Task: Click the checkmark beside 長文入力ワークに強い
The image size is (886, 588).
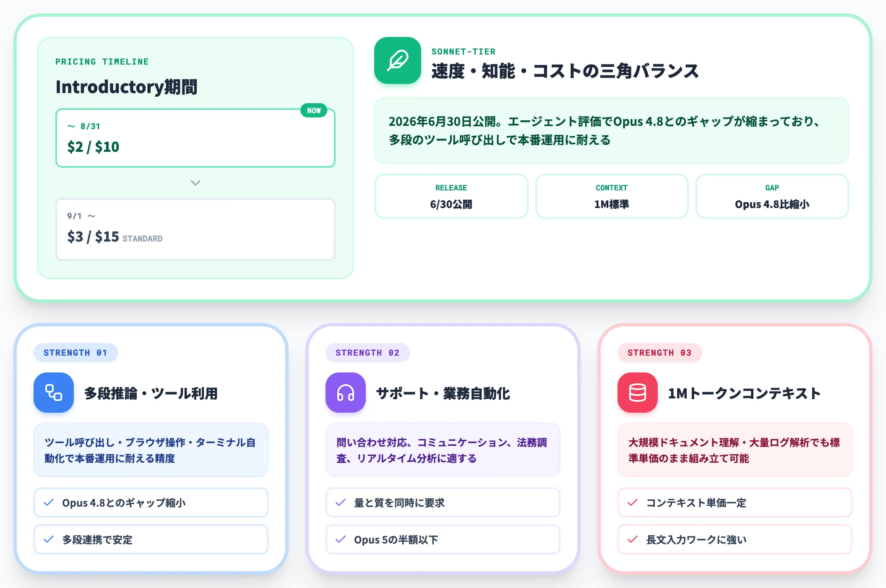Action: click(633, 539)
